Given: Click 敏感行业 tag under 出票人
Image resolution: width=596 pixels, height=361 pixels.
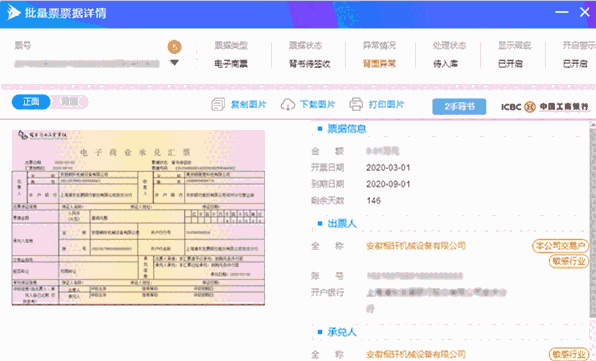Looking at the screenshot, I should click(568, 261).
